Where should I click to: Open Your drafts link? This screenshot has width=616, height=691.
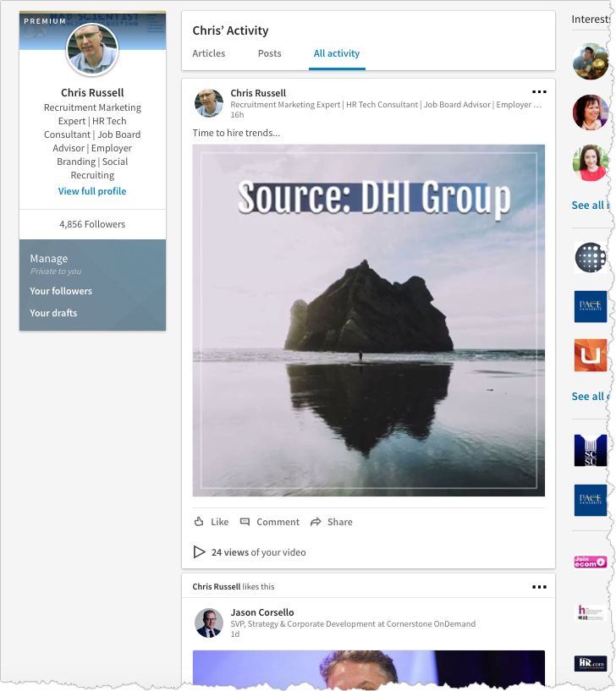53,313
